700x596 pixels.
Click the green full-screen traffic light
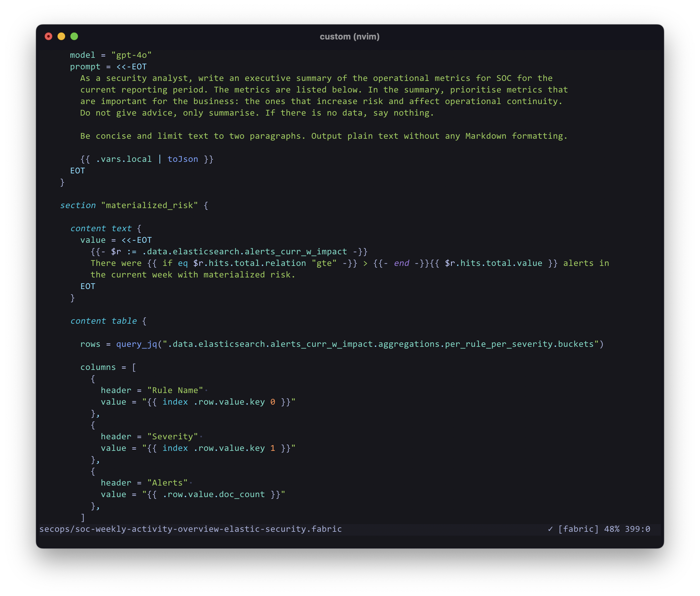tap(74, 36)
